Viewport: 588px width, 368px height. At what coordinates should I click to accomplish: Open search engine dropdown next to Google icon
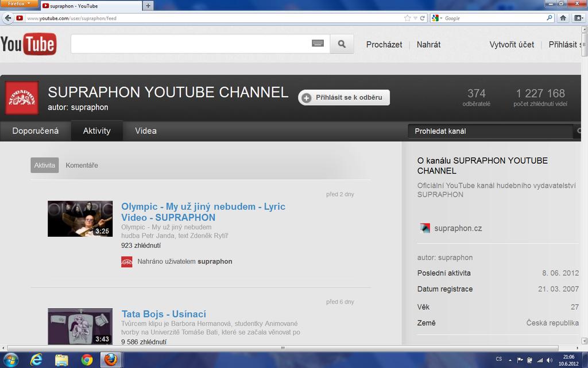click(441, 18)
